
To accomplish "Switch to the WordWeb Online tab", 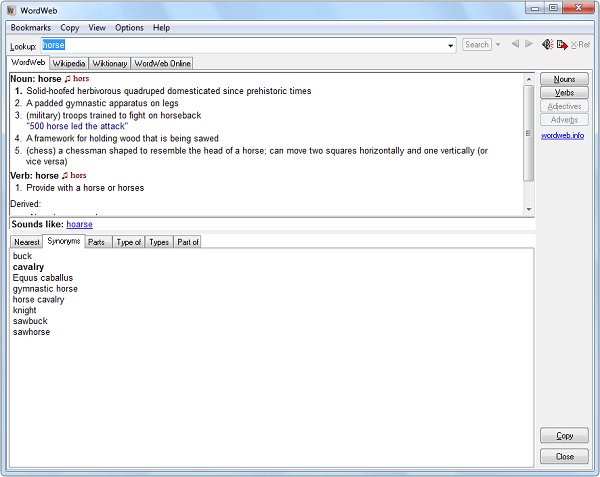I will tap(162, 63).
